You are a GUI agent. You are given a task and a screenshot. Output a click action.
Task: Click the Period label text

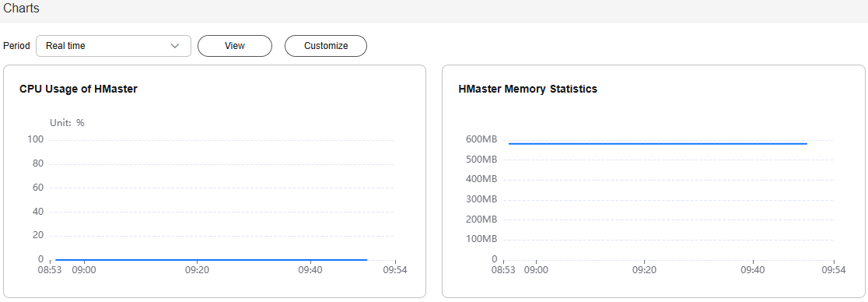[16, 46]
